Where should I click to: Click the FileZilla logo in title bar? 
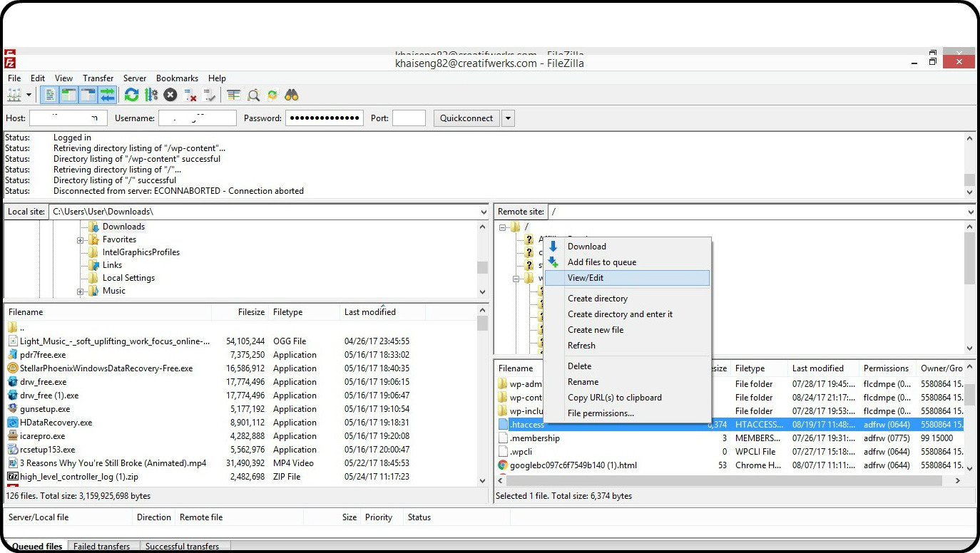tap(10, 63)
